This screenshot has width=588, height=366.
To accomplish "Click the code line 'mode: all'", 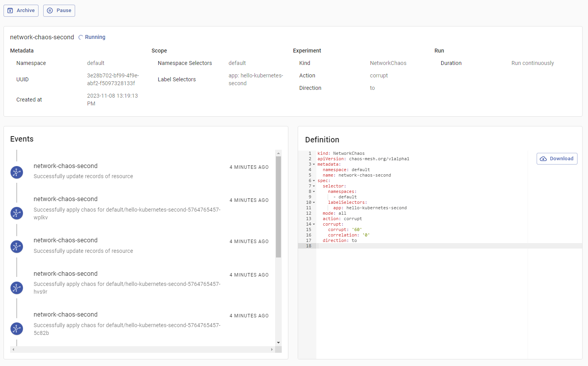I will [x=334, y=214].
